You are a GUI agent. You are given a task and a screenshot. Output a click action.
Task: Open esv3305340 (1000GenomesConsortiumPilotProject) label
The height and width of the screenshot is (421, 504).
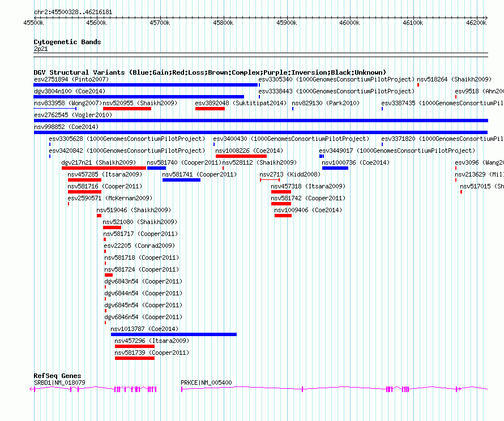[x=336, y=79]
